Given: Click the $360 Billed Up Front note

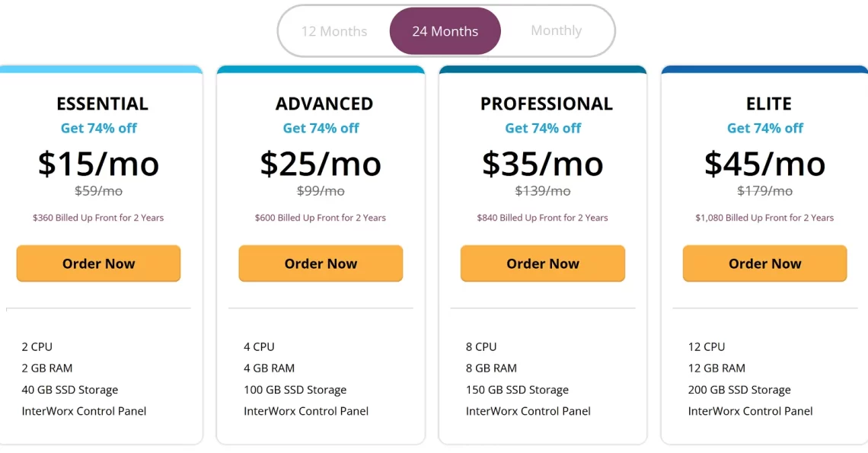Looking at the screenshot, I should tap(98, 218).
